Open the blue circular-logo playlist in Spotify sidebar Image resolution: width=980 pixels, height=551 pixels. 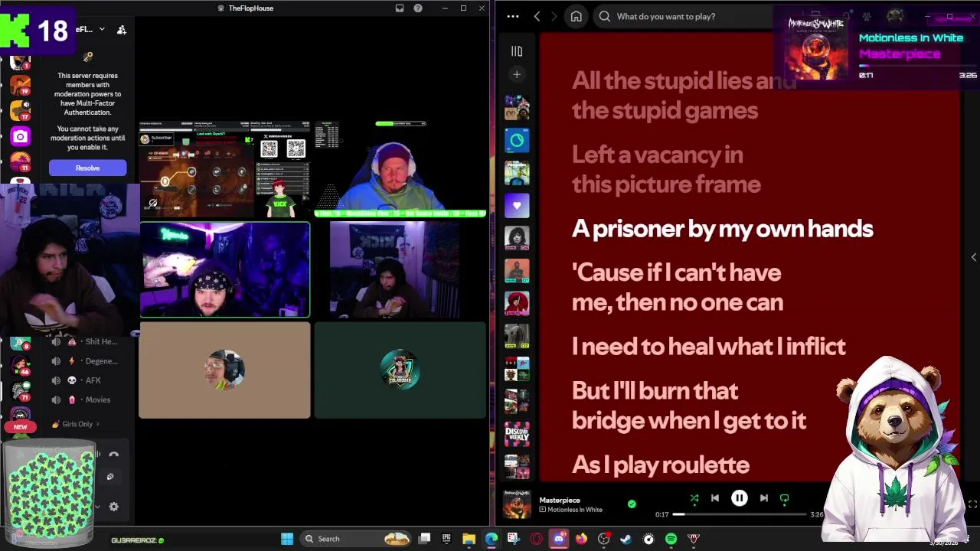(517, 140)
